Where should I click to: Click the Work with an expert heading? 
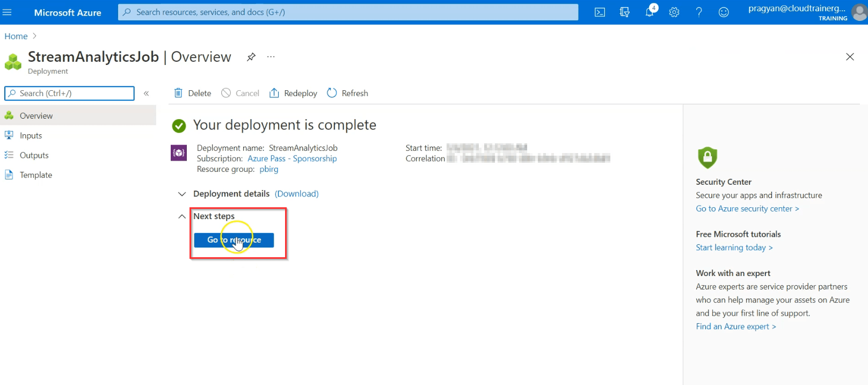point(733,273)
